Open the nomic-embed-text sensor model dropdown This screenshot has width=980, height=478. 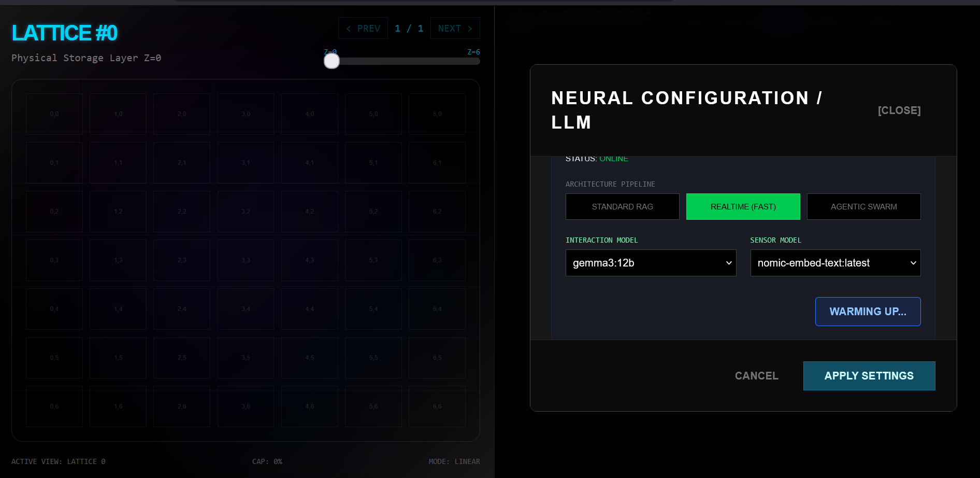pos(835,263)
